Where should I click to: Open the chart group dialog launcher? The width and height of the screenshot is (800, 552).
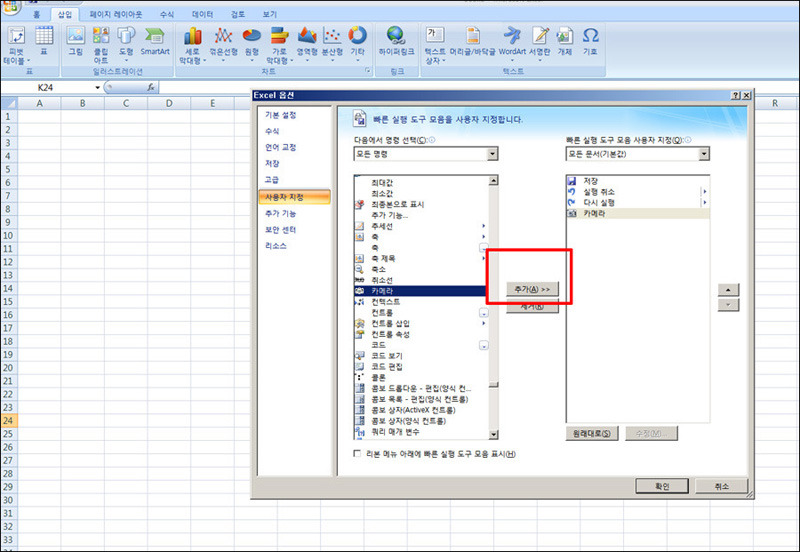[x=367, y=71]
